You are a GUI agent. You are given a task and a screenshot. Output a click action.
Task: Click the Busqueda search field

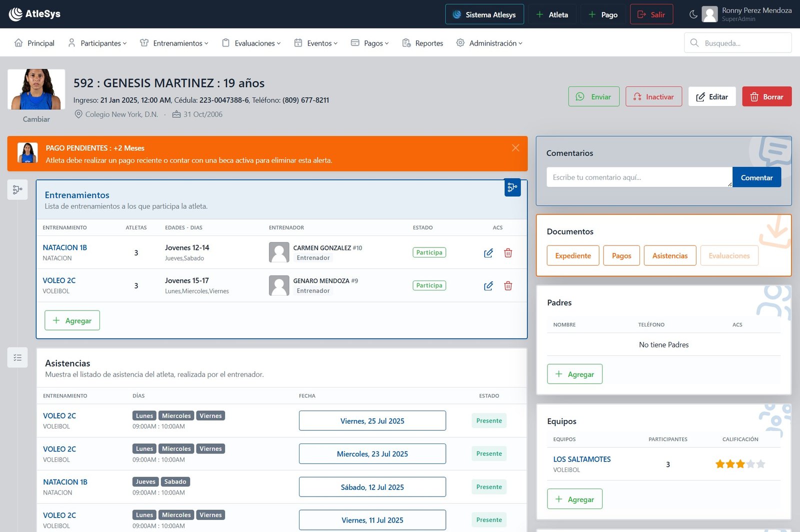(737, 43)
